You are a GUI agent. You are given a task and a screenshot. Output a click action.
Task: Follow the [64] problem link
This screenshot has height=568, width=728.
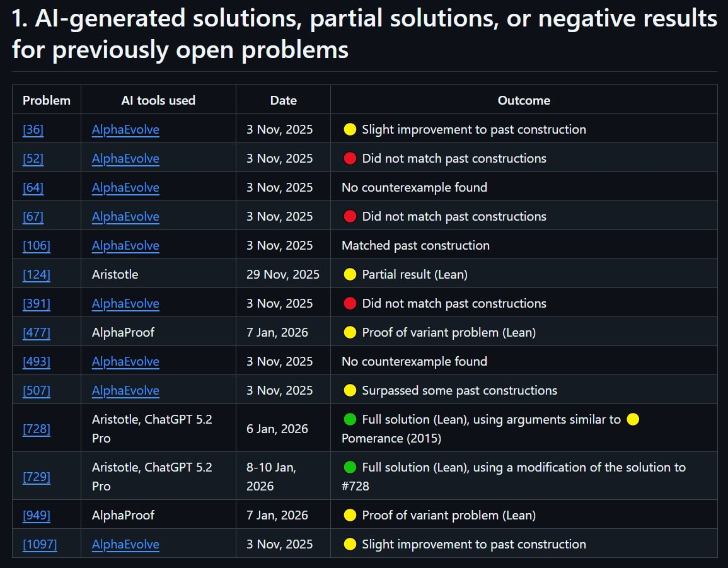pos(33,188)
